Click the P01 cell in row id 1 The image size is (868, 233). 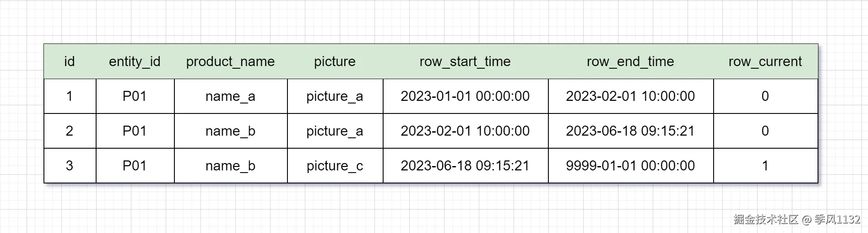click(x=135, y=96)
